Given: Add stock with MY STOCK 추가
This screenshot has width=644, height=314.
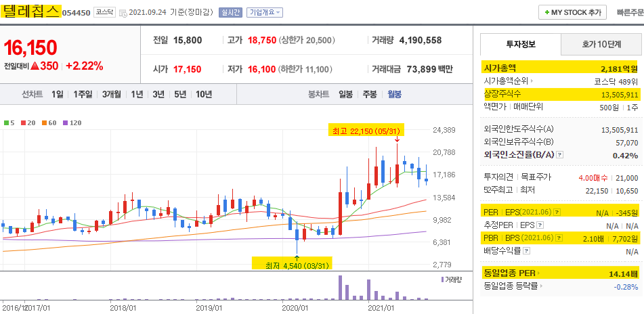Looking at the screenshot, I should point(572,12).
